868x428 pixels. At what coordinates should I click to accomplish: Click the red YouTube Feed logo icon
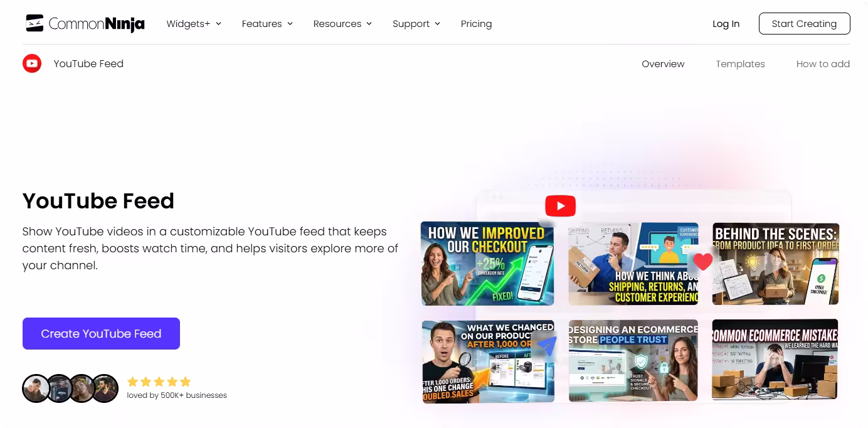(x=31, y=63)
